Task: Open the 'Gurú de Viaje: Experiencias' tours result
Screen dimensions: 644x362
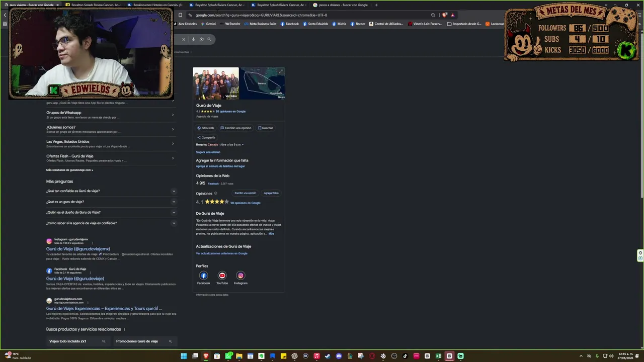Action: click(x=104, y=309)
